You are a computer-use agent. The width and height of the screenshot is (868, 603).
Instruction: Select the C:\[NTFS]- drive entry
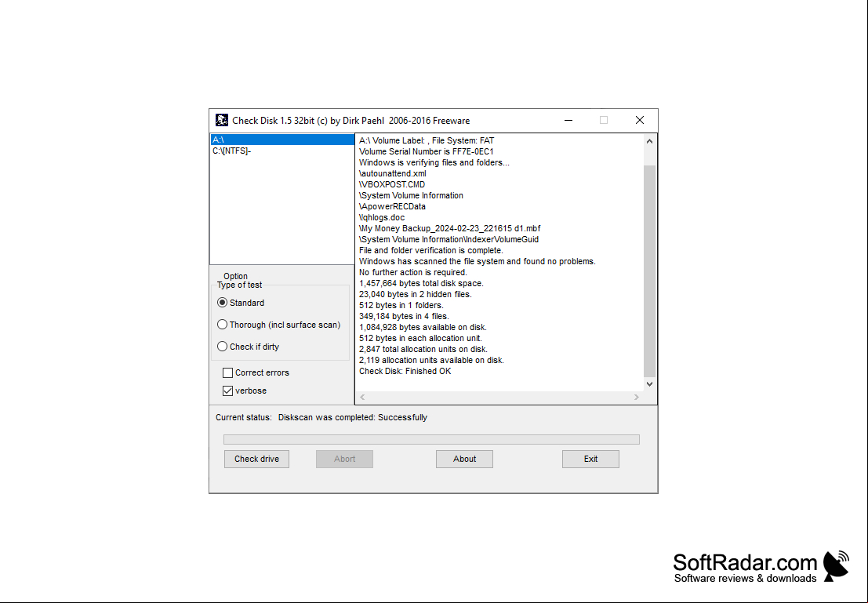click(x=282, y=151)
